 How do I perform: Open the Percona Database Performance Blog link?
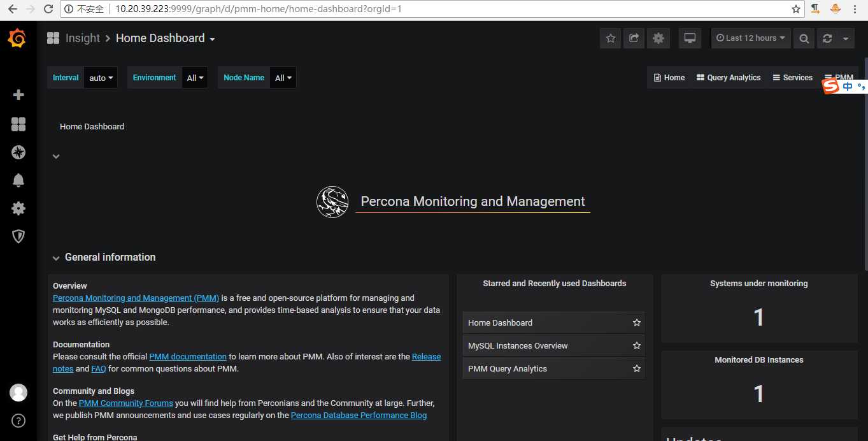click(x=359, y=415)
